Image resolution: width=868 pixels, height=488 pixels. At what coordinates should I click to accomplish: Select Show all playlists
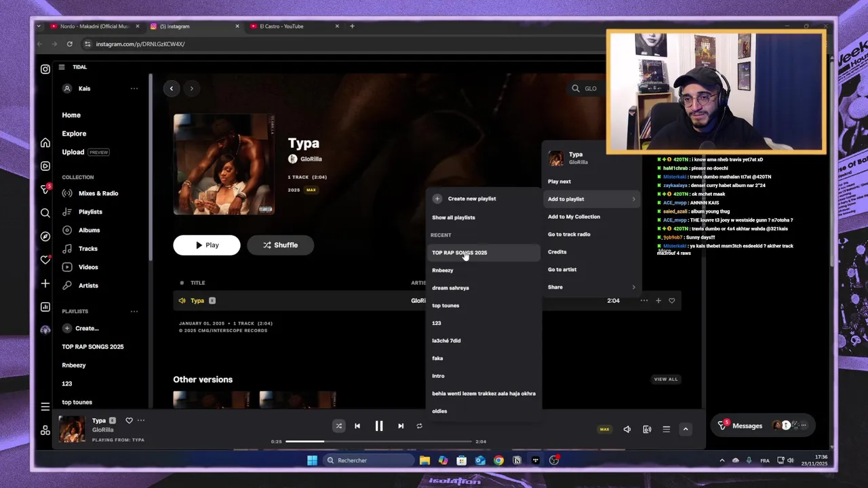484,217
